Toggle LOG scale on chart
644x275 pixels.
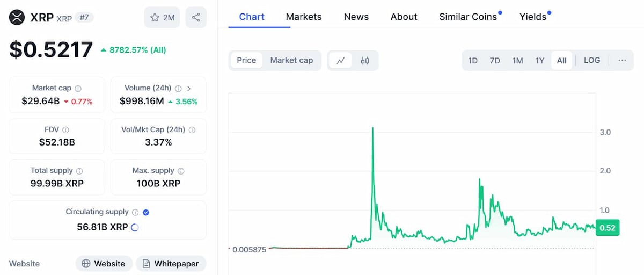click(x=592, y=60)
